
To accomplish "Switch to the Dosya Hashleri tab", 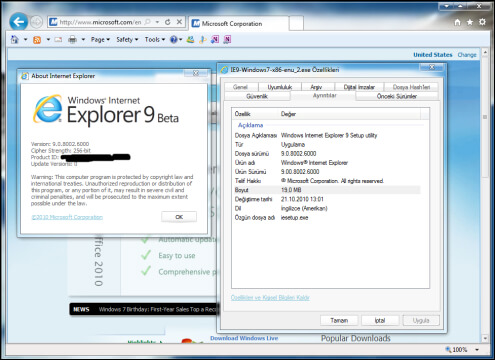I will coord(411,87).
